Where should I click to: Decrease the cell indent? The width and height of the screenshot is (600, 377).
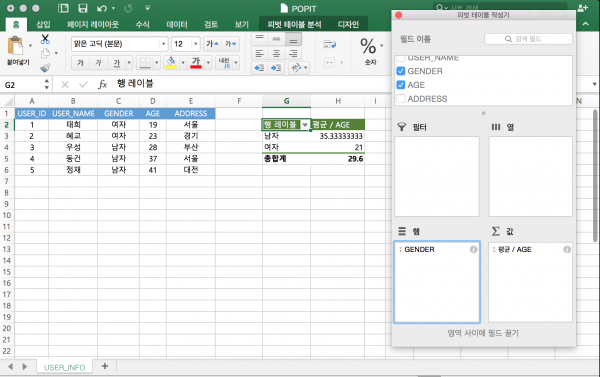[x=259, y=68]
